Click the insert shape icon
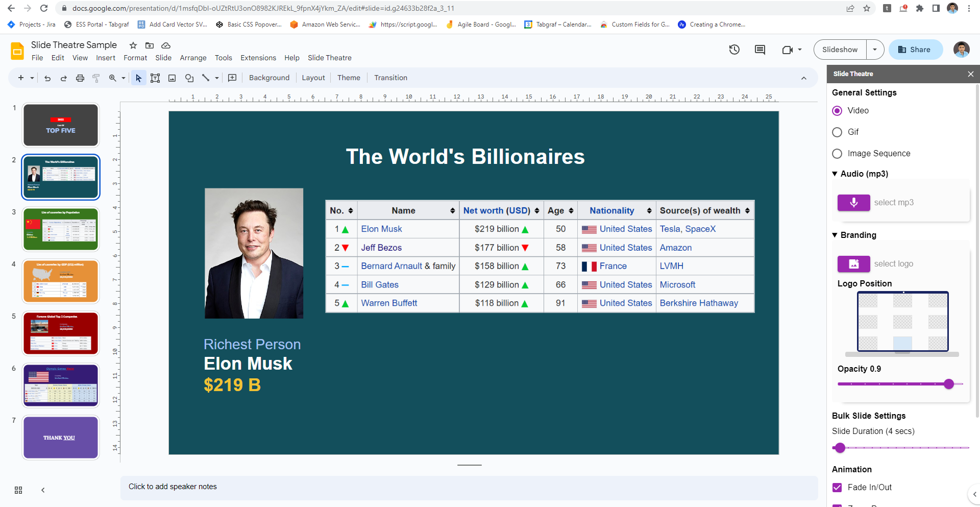980x507 pixels. [x=189, y=78]
